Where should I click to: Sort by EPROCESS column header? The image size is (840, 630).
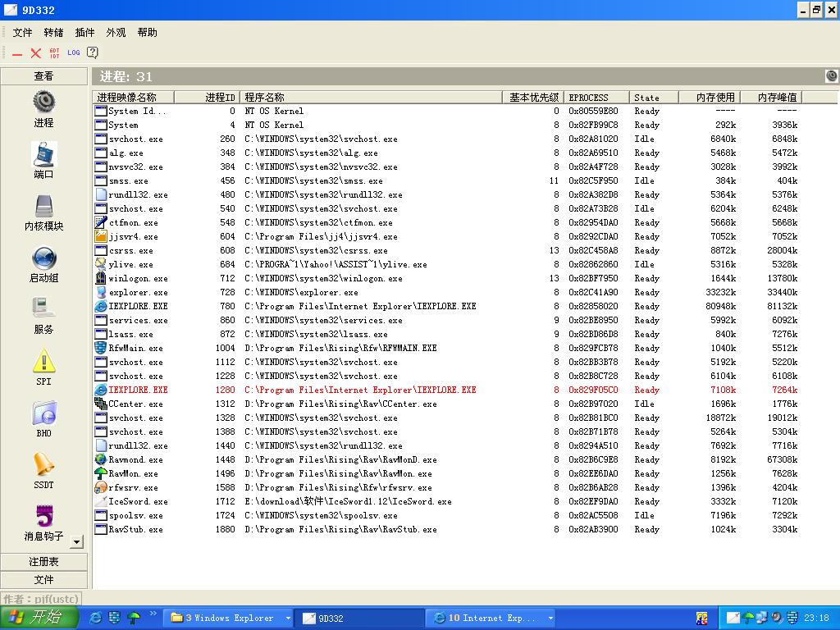597,97
